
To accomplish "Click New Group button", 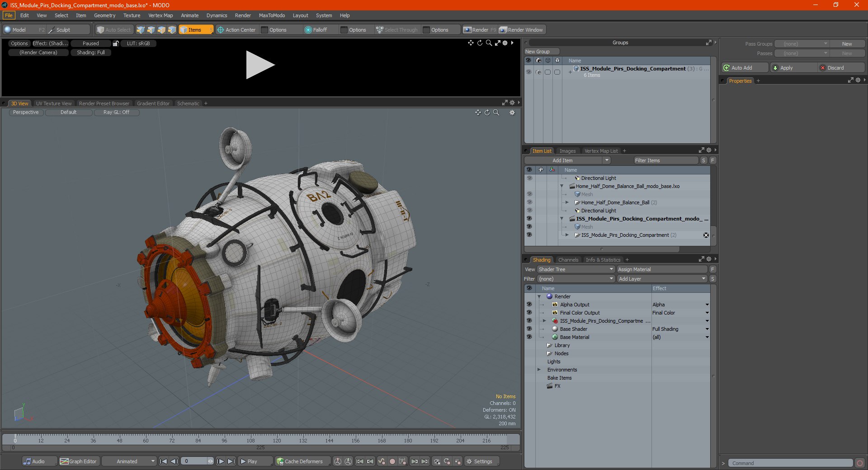I will click(x=541, y=52).
